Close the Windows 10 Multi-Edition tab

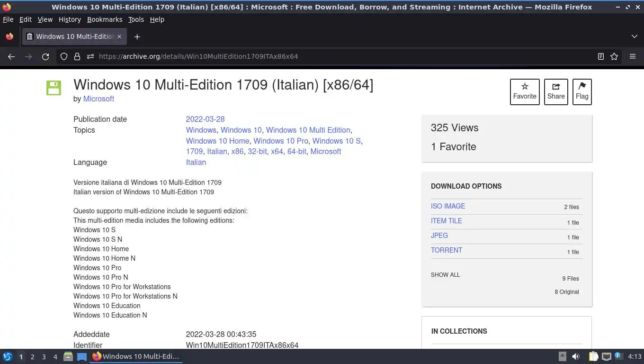coord(119,36)
